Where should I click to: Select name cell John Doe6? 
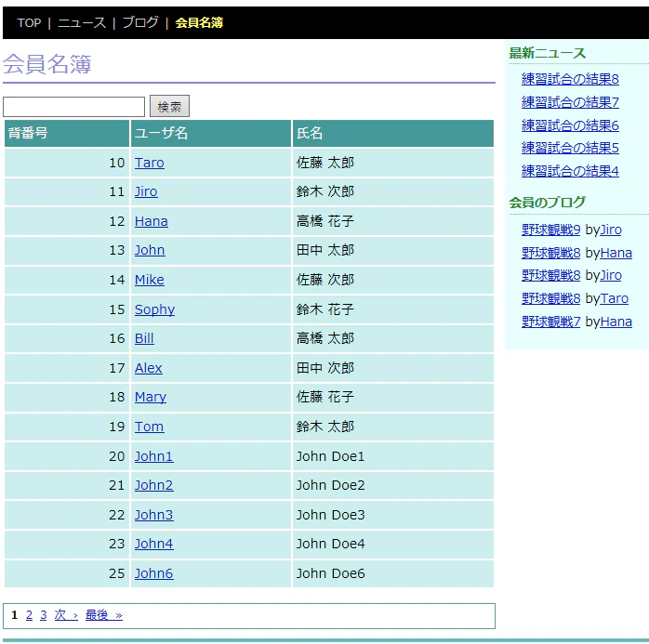[x=393, y=573]
